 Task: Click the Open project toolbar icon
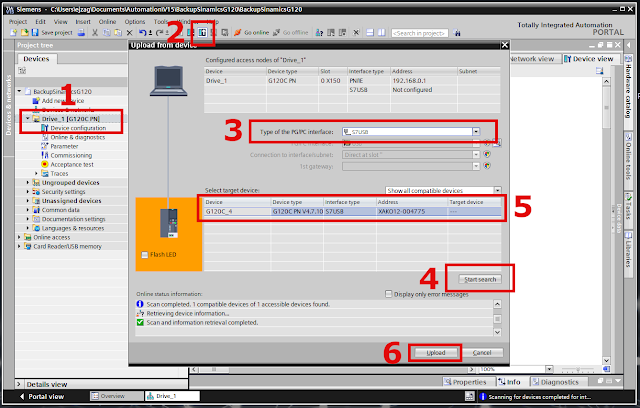[x=24, y=32]
